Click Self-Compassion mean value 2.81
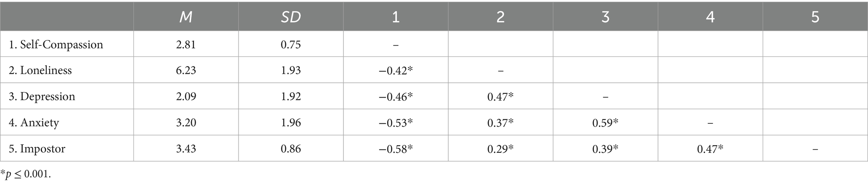The height and width of the screenshot is (184, 868). point(186,44)
